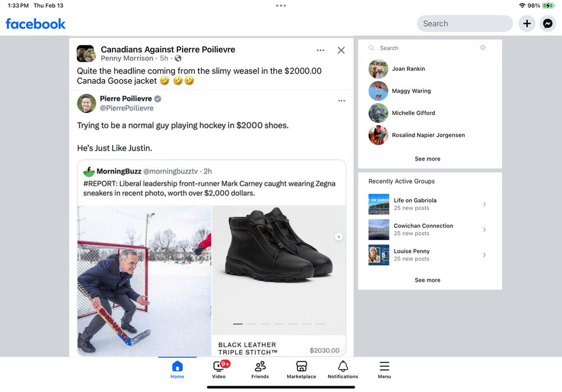This screenshot has height=392, width=562.
Task: Click the iPad multitasking three dots
Action: tap(281, 6)
